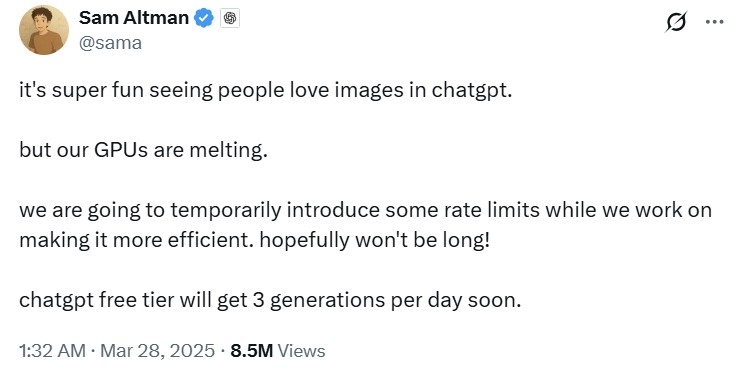Click the line about loving images in chatgpt
Viewport: 743px width, 372px height.
coord(266,91)
